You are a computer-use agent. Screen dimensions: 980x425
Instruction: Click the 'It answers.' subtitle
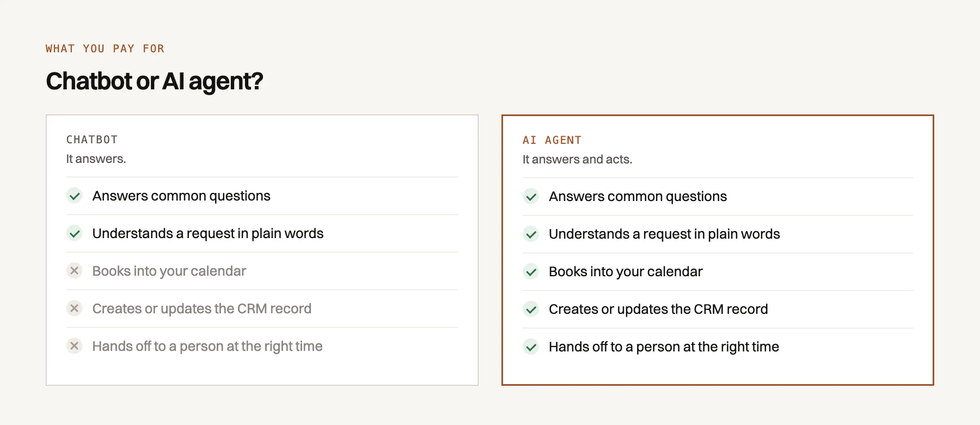coord(96,159)
